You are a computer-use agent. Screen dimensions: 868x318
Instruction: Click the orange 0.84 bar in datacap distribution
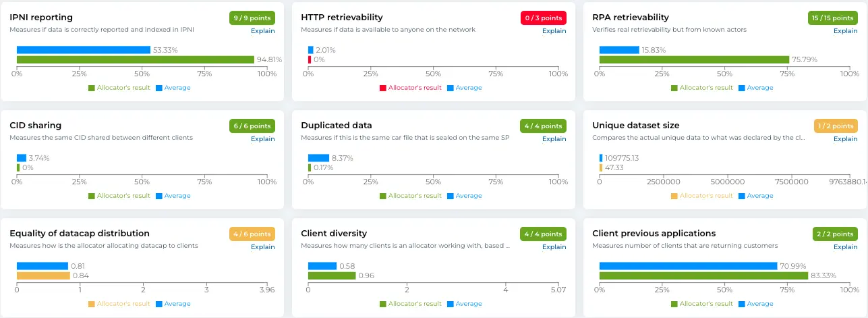pos(43,275)
